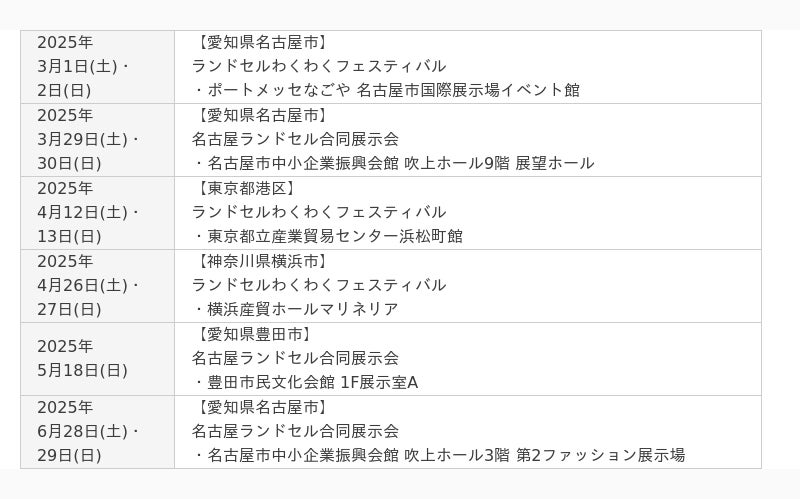
Task: Click the 【神奈川県横浜市】 location heading
Action: click(261, 261)
